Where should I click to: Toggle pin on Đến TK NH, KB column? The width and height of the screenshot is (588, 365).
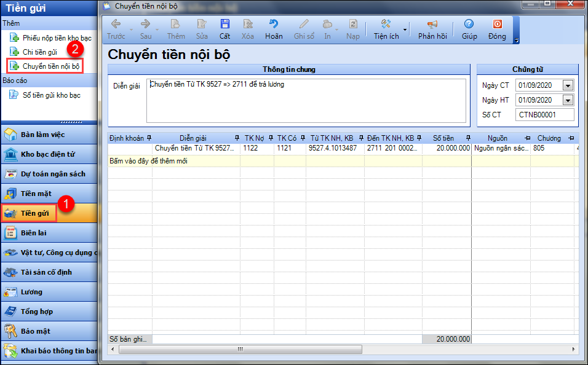click(419, 138)
